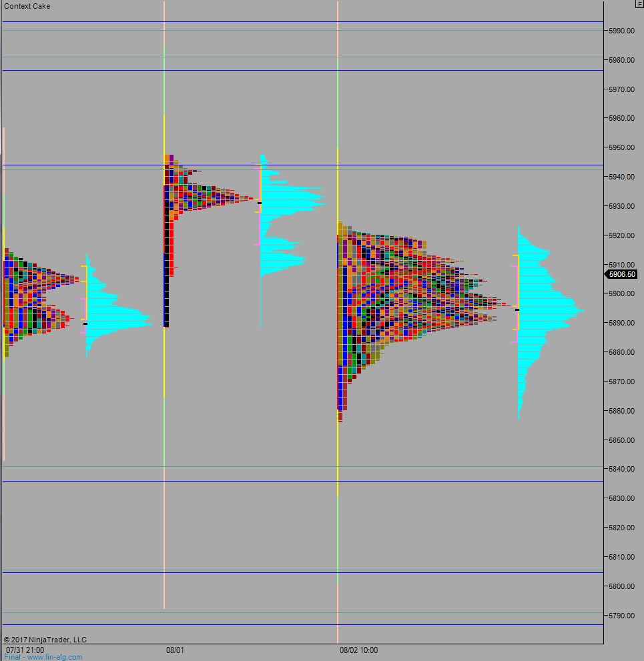Image resolution: width=644 pixels, height=661 pixels.
Task: Click the 08/01 date axis label
Action: 175,650
